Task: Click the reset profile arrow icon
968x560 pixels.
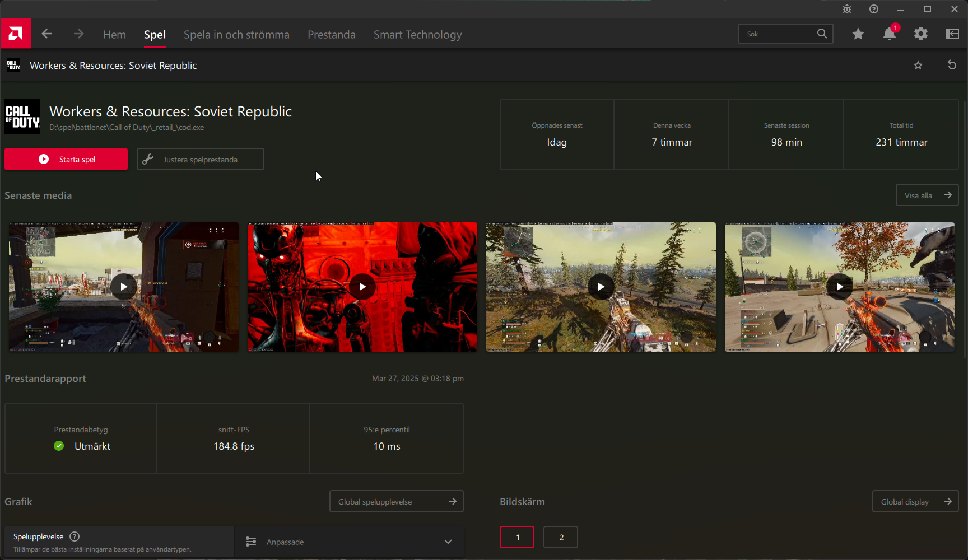Action: click(x=952, y=65)
